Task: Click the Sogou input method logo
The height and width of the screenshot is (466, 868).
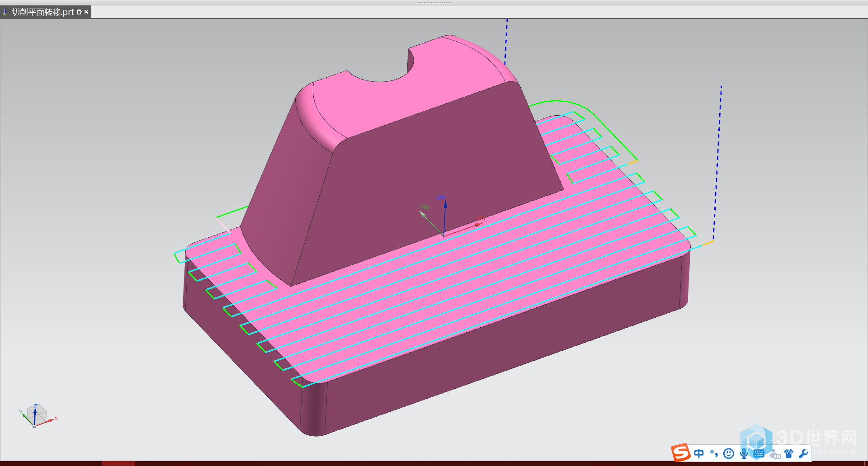Action: 680,452
